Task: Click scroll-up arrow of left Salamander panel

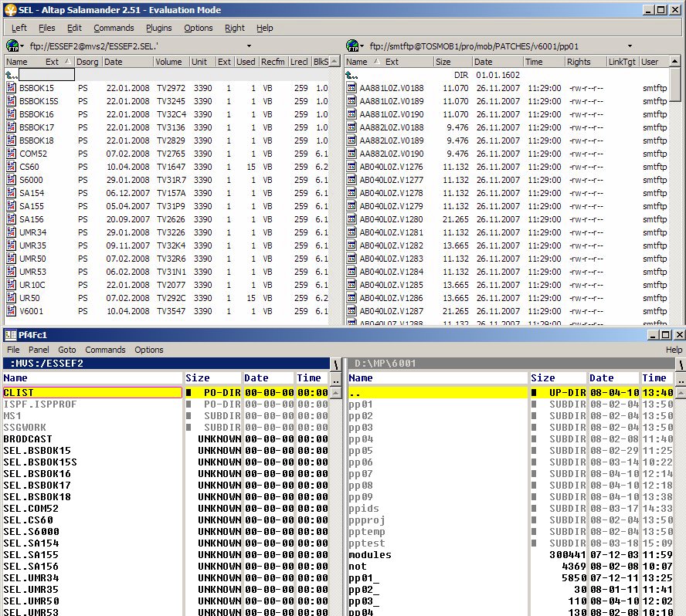Action: [x=335, y=62]
